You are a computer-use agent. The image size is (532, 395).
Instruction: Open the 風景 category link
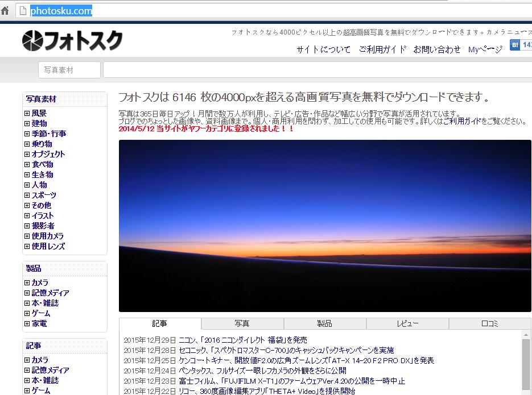click(39, 113)
